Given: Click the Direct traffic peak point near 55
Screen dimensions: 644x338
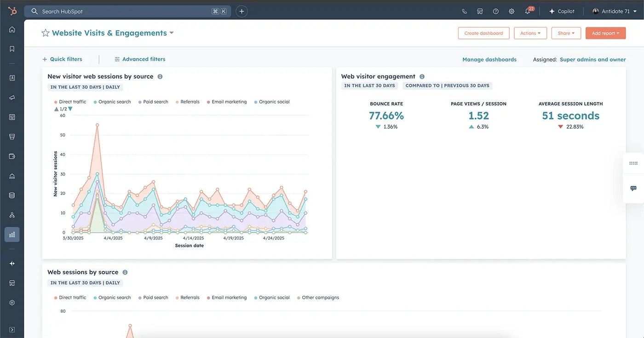Looking at the screenshot, I should [x=97, y=125].
